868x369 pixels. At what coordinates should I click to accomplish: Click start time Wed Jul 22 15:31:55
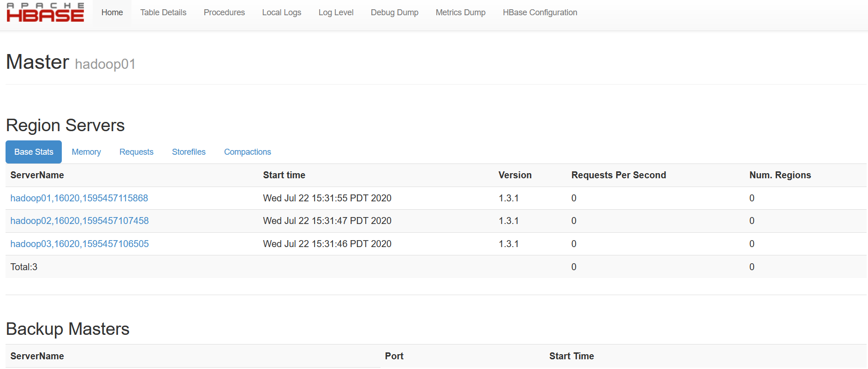[x=327, y=198]
